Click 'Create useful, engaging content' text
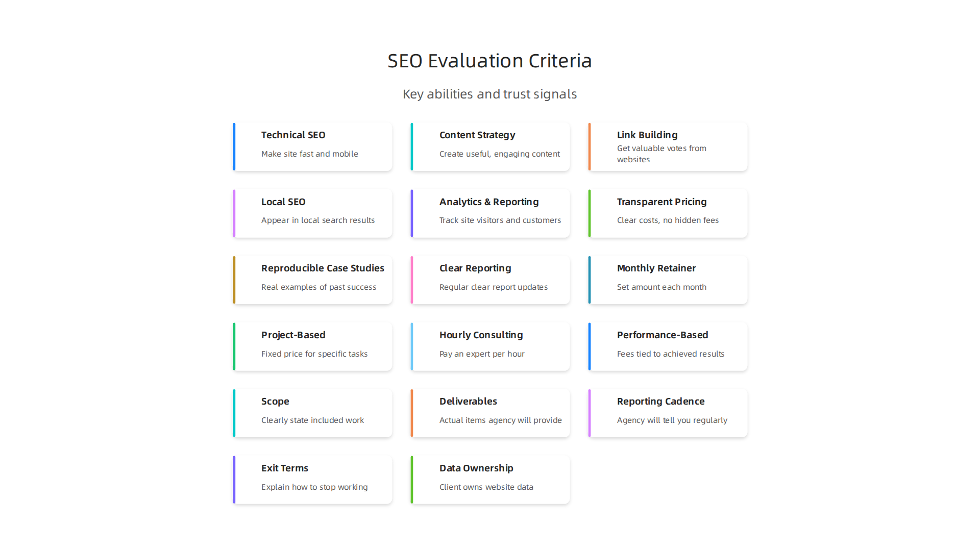The image size is (980, 551). 499,154
